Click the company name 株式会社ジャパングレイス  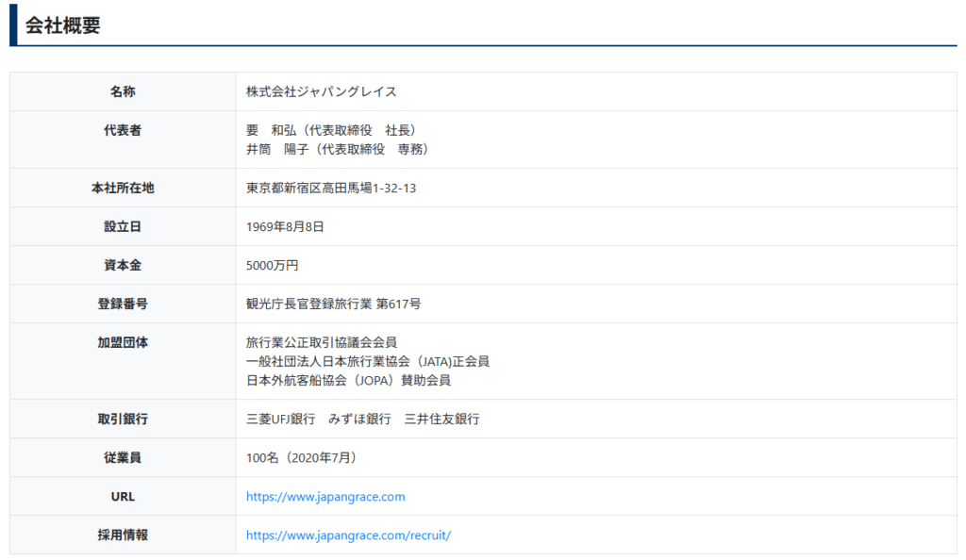click(321, 92)
